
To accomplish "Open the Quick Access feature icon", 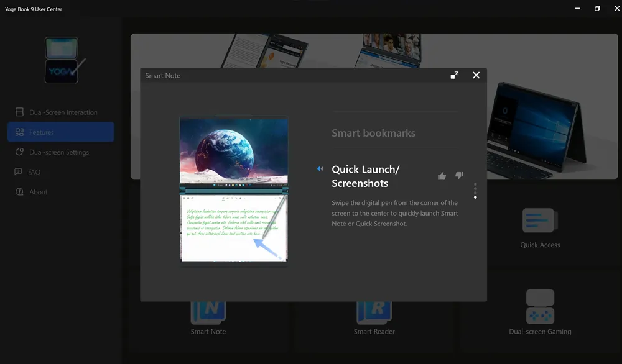I will [540, 221].
